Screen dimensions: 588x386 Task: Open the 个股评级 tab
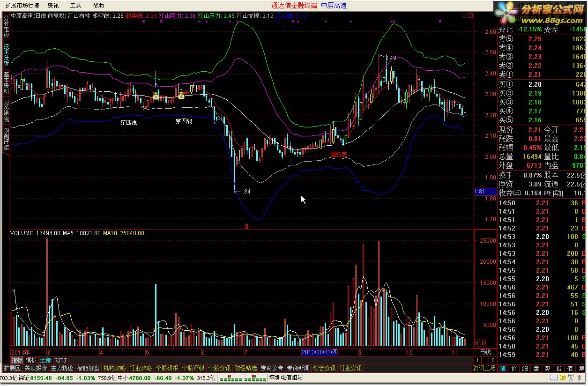click(193, 368)
